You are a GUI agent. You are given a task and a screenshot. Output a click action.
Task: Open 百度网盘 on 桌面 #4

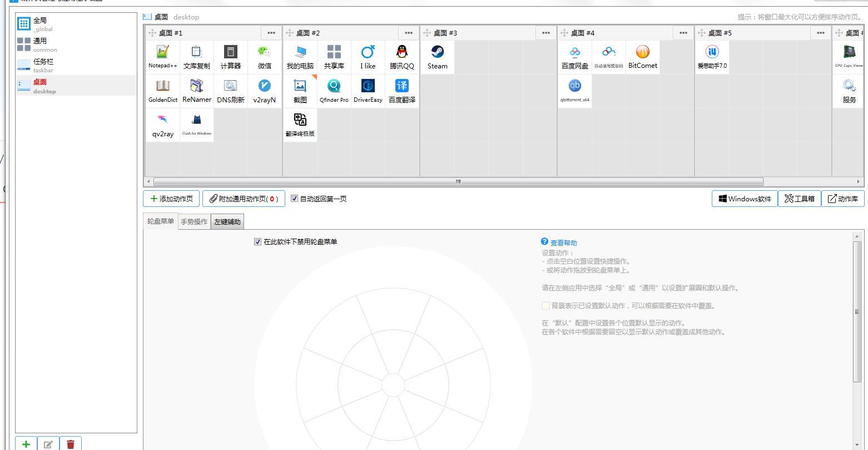click(574, 56)
